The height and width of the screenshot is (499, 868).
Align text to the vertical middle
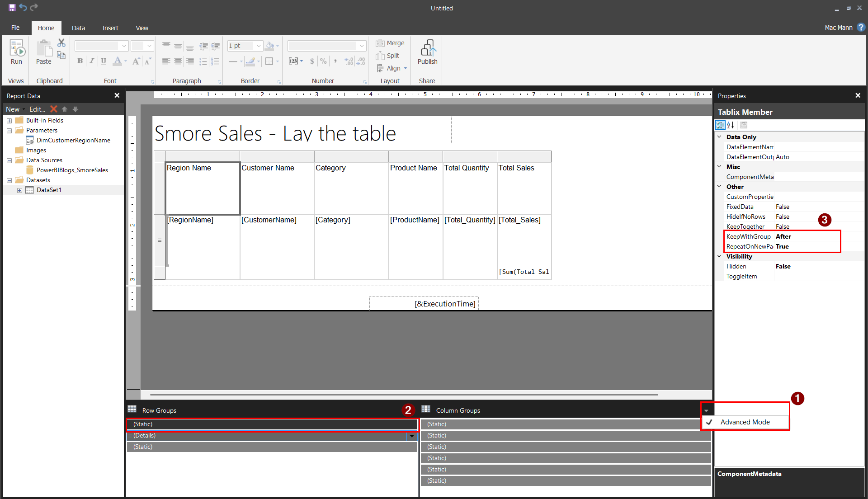coord(178,46)
